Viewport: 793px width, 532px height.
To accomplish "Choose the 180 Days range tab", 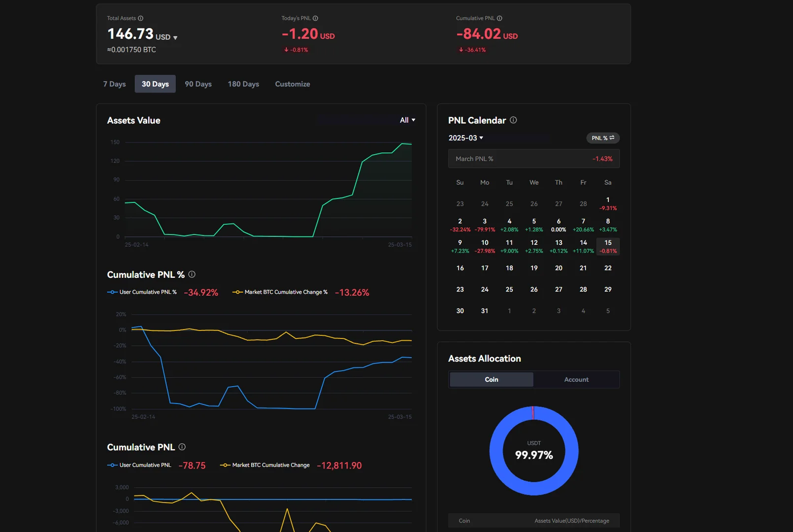I will point(243,84).
